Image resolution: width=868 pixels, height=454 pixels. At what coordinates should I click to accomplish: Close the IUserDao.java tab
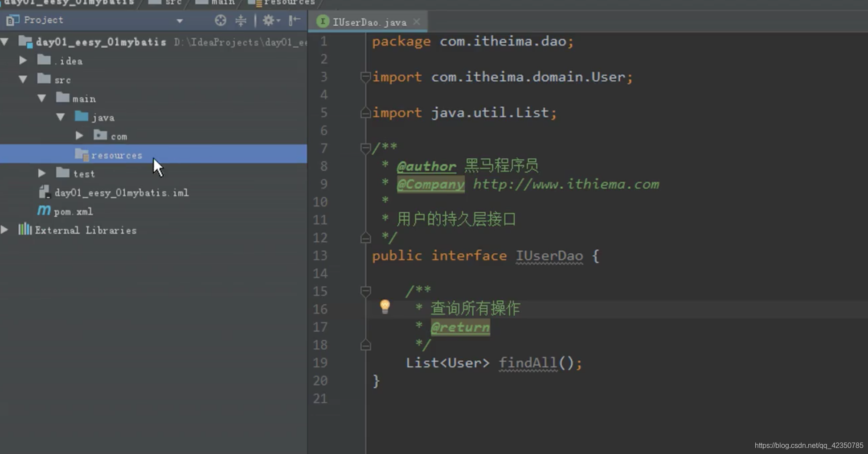coord(417,21)
